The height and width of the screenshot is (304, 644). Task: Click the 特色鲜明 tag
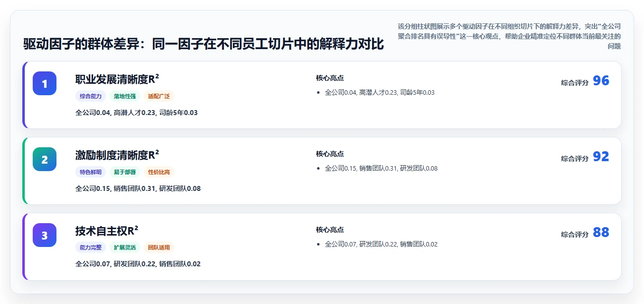click(91, 172)
